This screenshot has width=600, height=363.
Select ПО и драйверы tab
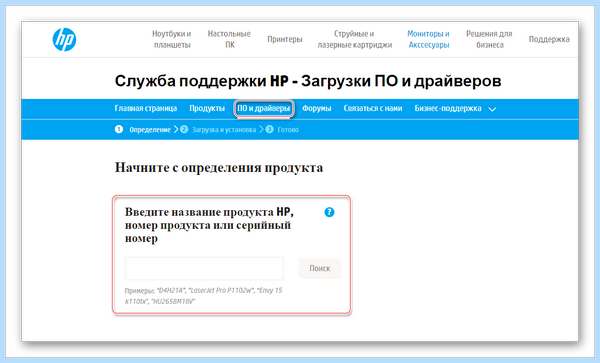click(x=264, y=109)
